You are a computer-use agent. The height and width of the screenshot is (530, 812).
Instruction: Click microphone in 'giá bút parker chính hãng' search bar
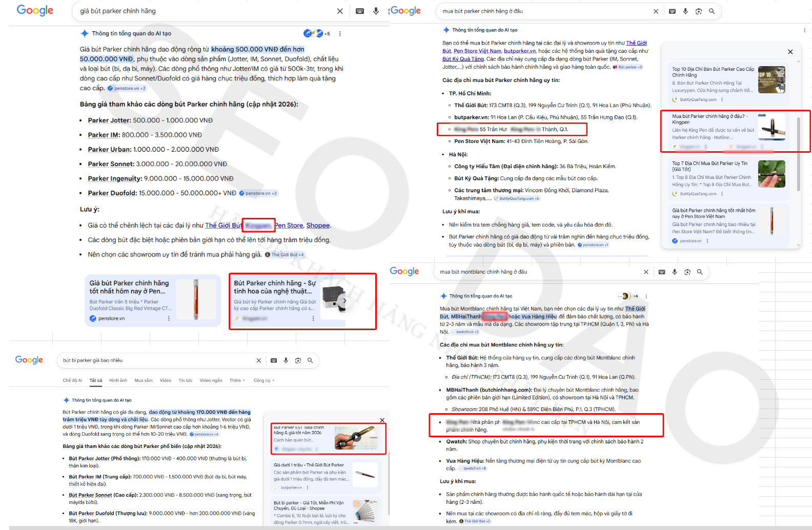coord(376,11)
